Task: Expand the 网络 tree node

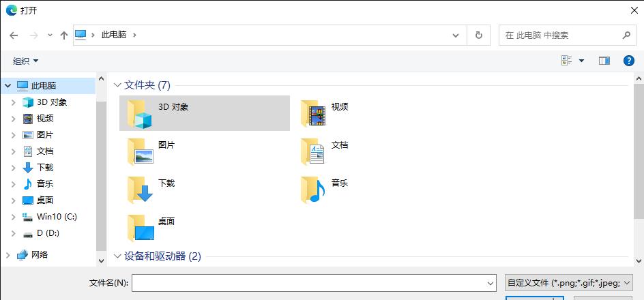Action: pyautogui.click(x=8, y=255)
